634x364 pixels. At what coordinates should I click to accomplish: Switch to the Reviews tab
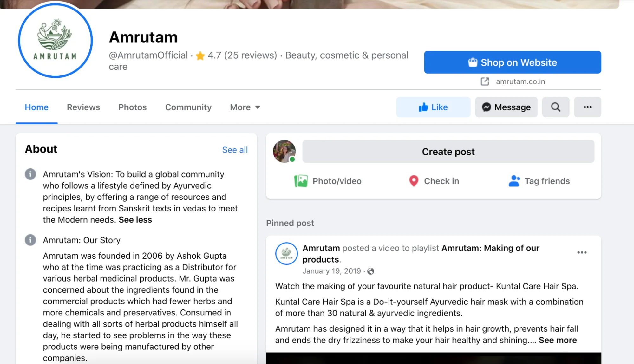tap(83, 107)
